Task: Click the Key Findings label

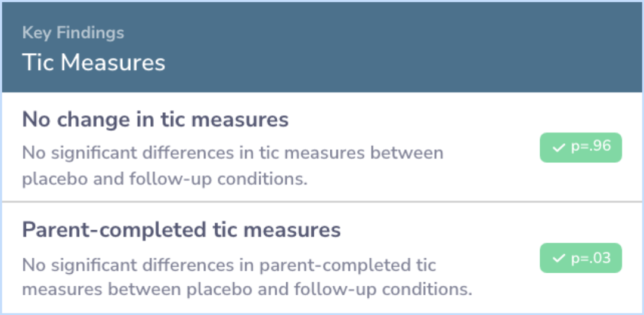Action: pyautogui.click(x=73, y=33)
